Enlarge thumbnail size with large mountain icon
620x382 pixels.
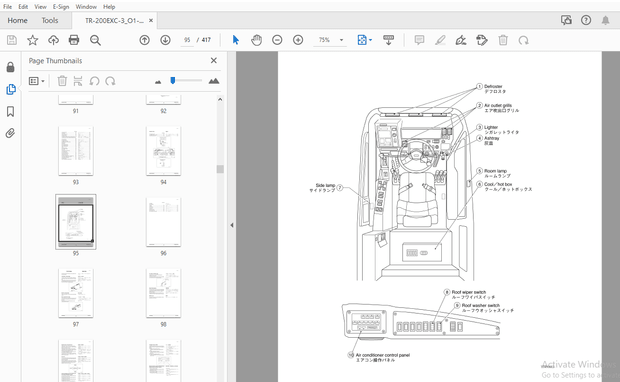pos(214,81)
